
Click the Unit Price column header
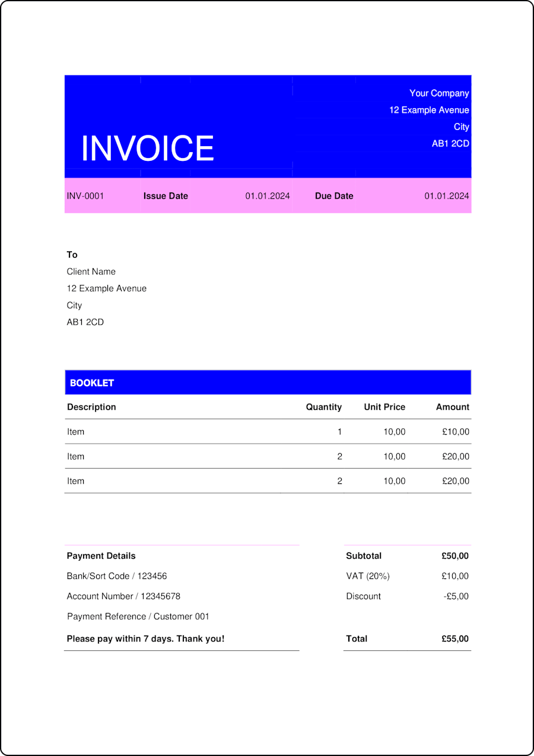(384, 407)
